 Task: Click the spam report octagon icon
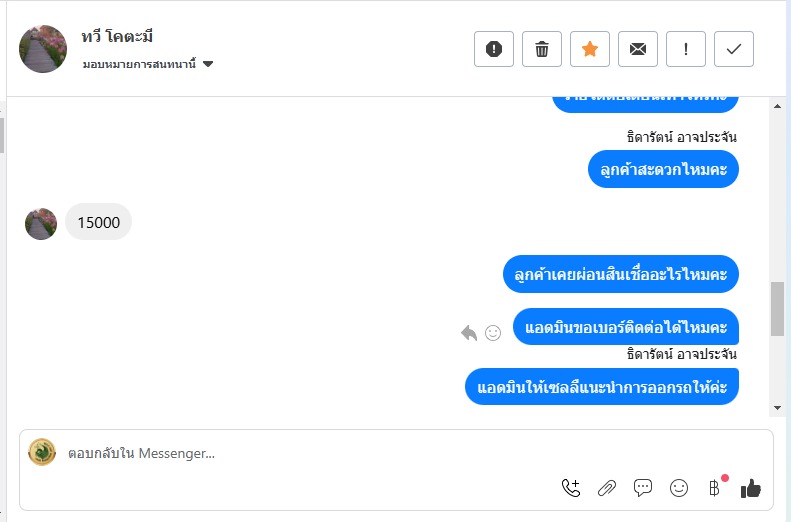[x=494, y=49]
